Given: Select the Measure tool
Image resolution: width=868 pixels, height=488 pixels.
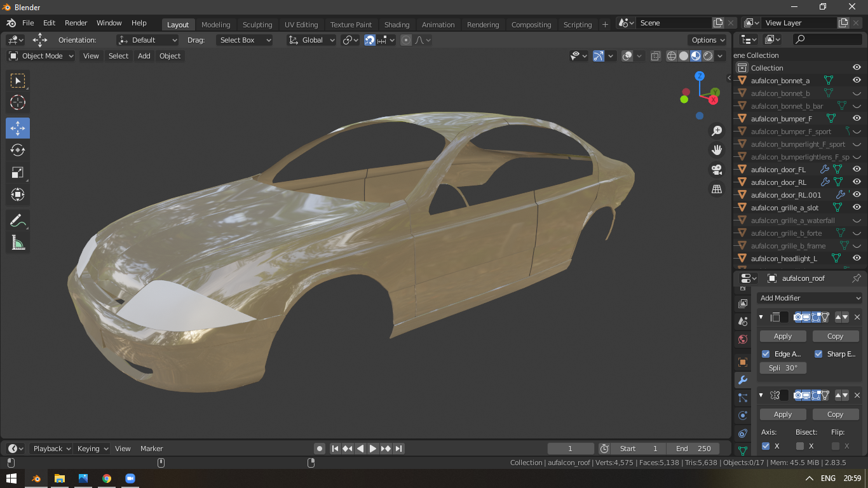Looking at the screenshot, I should pyautogui.click(x=18, y=243).
